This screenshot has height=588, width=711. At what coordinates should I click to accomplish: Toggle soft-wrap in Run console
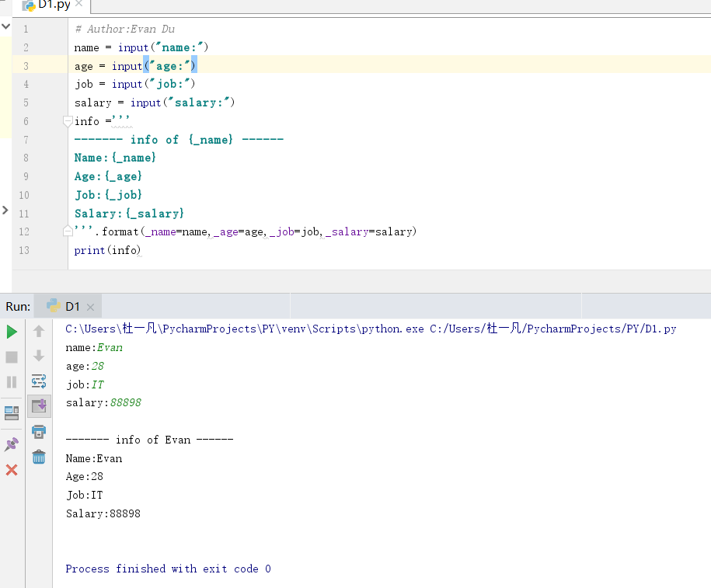tap(39, 381)
